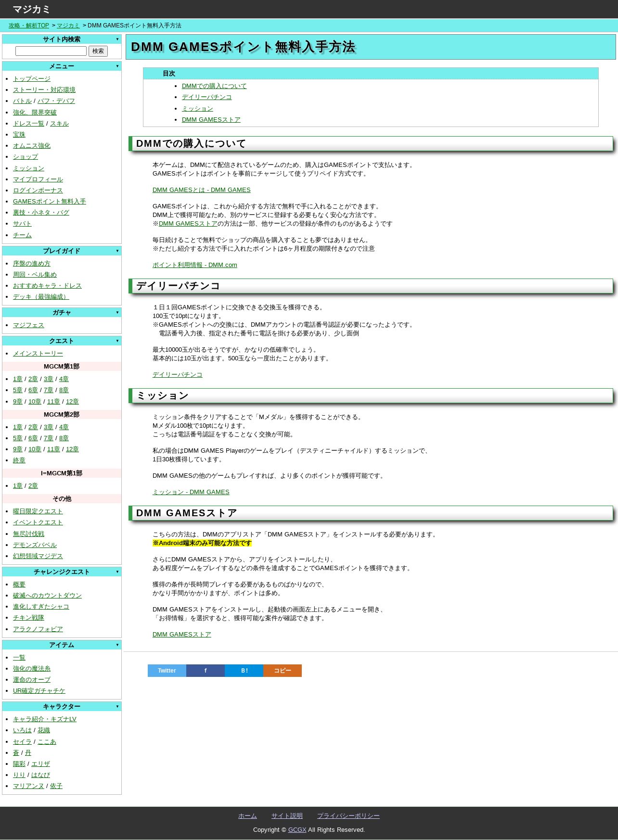Open the 攻略・解析TOP breadcrumb link
618x840 pixels.
[x=29, y=25]
